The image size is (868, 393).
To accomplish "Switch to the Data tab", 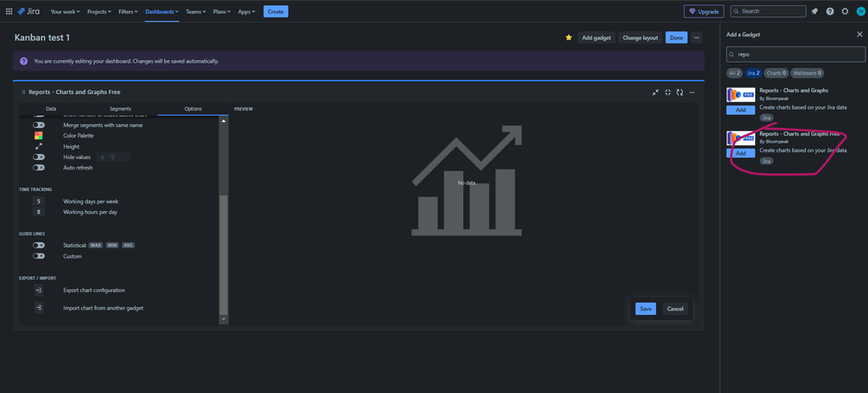I will point(51,109).
